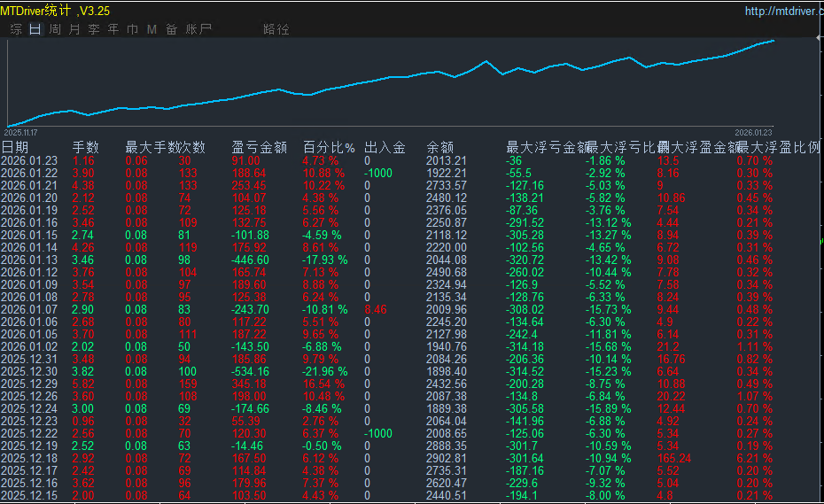824x504 pixels.
Task: Switch to the 账户 account tab
Action: [198, 29]
